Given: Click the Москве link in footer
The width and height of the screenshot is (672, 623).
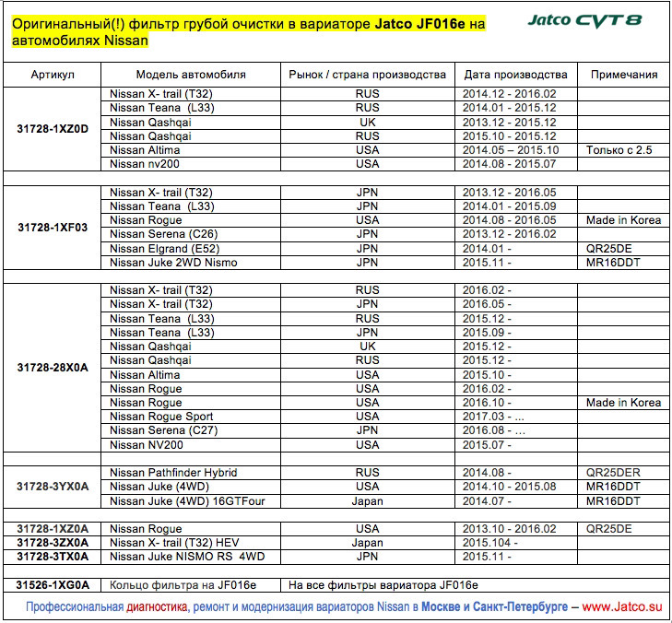Looking at the screenshot, I should tap(445, 606).
